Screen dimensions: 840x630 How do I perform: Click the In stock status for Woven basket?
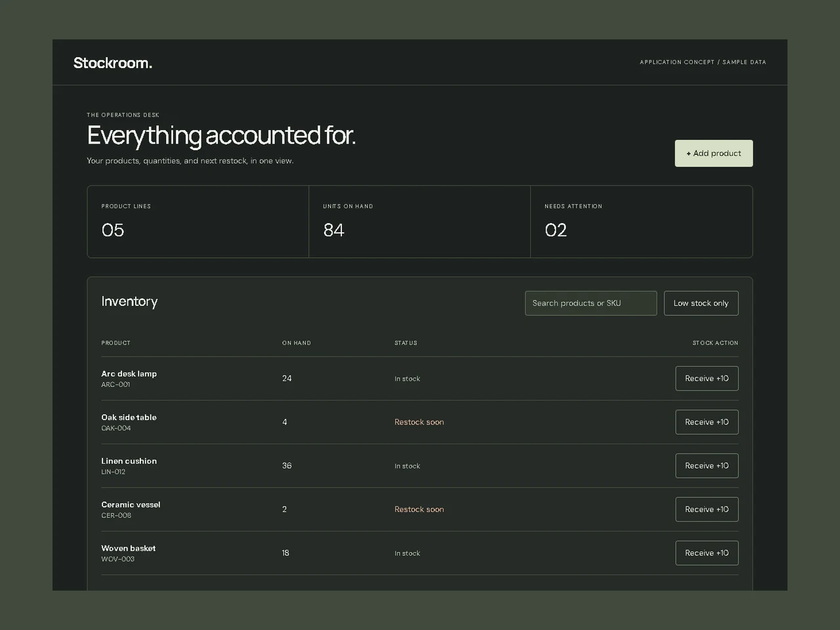coord(407,553)
